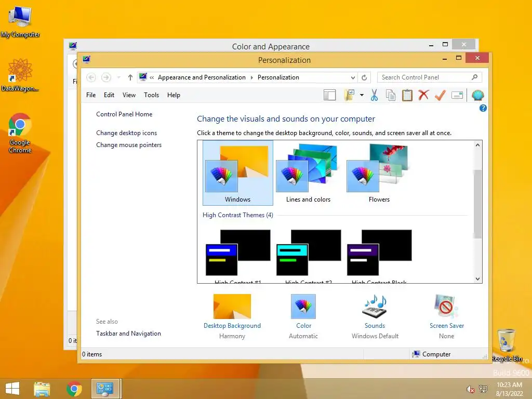Click the breadcrumb chevron before Appearance
The image size is (532, 399).
[x=152, y=78]
